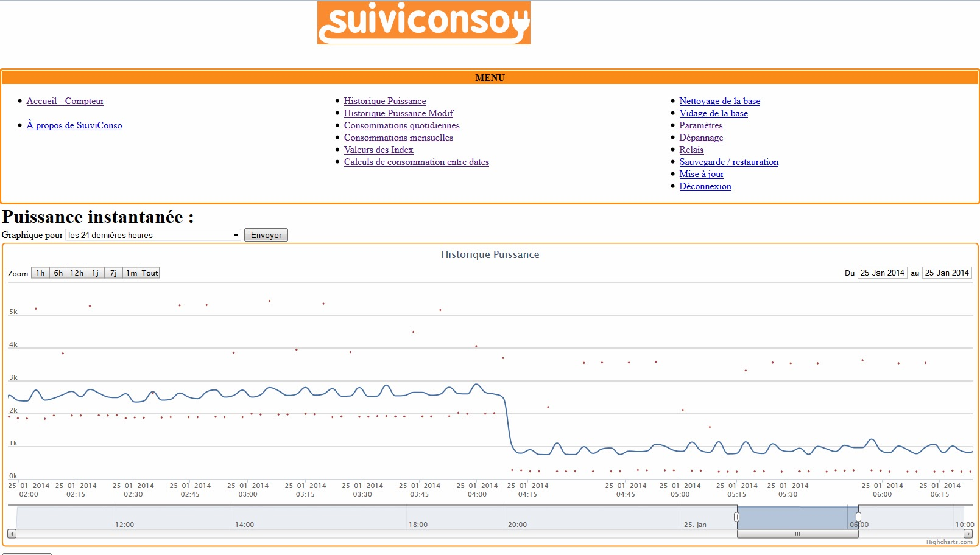Click the navigator left range handle
The image size is (980, 555).
(736, 517)
